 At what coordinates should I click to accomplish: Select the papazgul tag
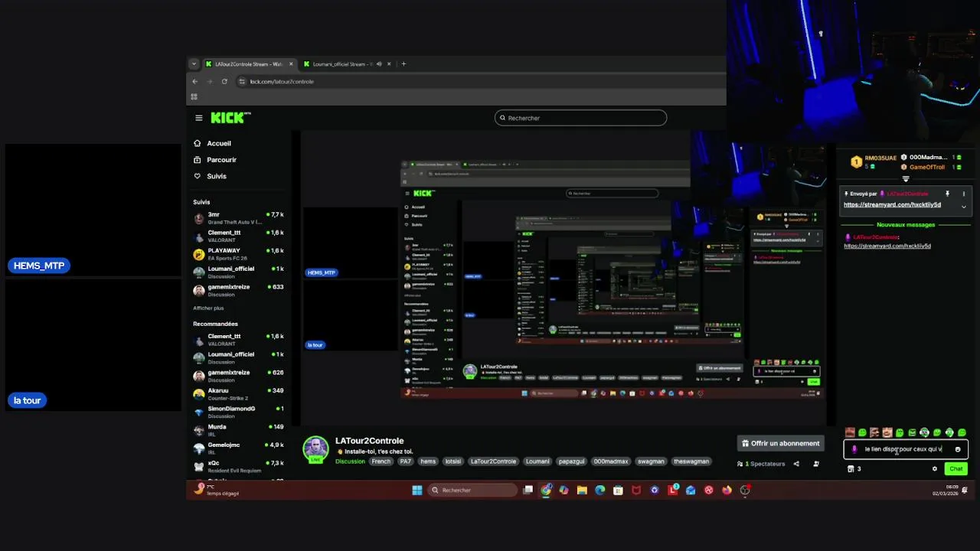pyautogui.click(x=571, y=461)
